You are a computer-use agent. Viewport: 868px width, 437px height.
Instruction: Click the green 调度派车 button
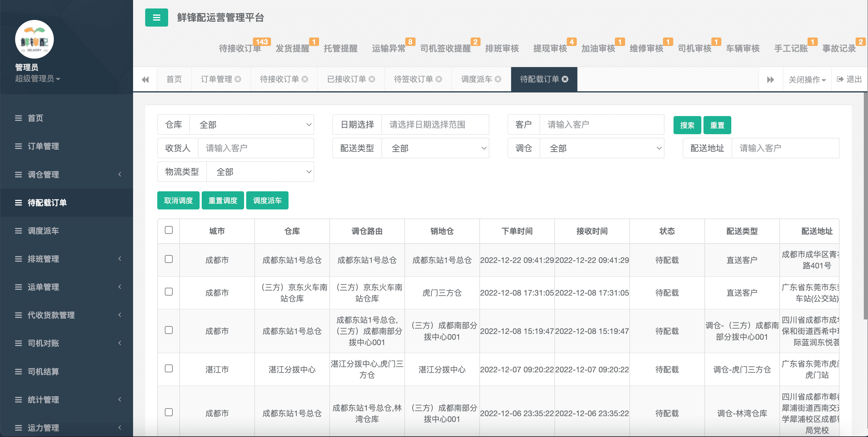click(267, 200)
